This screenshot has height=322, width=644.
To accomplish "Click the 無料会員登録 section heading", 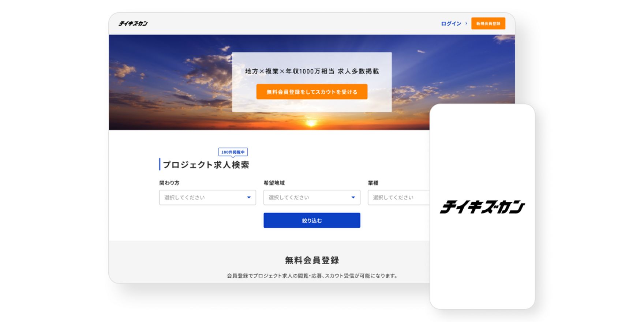I will (x=312, y=260).
